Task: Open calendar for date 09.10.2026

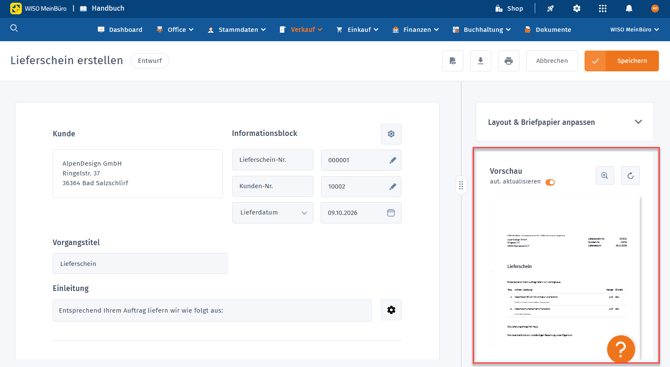Action: pos(391,213)
